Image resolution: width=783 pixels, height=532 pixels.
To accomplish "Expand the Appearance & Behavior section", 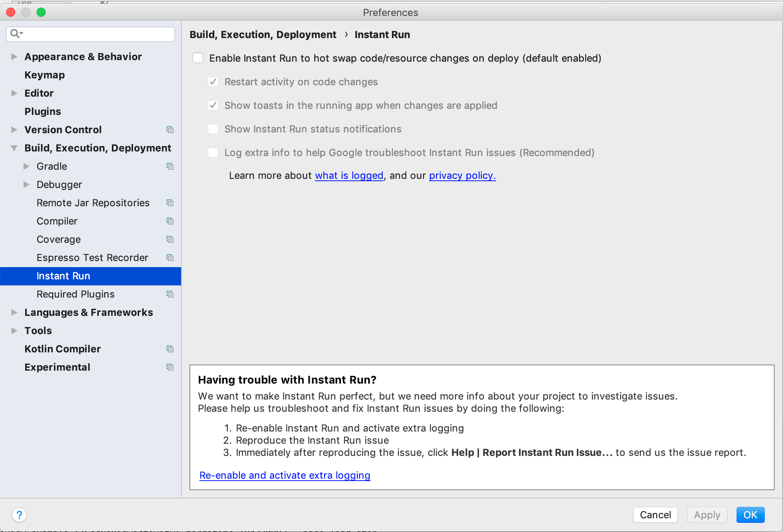I will click(14, 57).
